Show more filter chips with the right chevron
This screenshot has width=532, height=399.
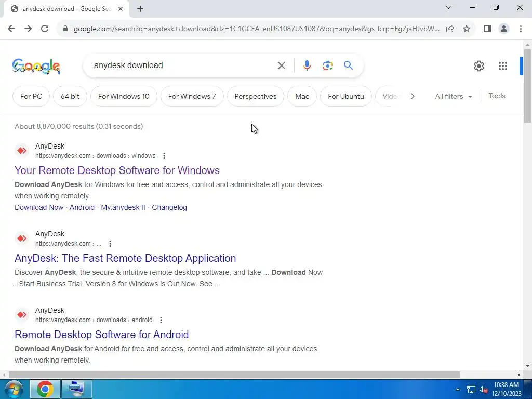point(412,96)
